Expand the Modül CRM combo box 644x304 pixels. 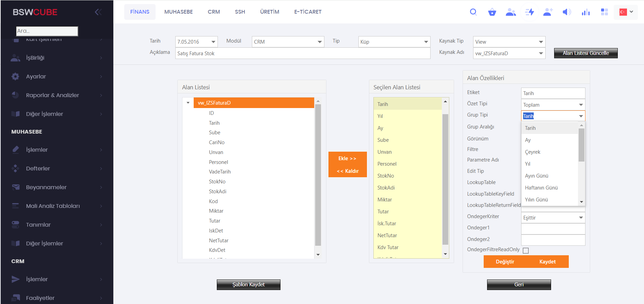(320, 42)
